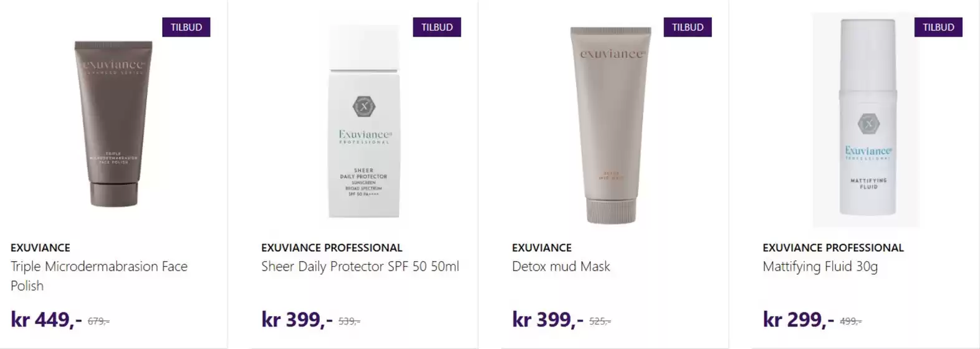Open Detox mud Mask title link
Screen dimensions: 980x349
[x=561, y=267]
